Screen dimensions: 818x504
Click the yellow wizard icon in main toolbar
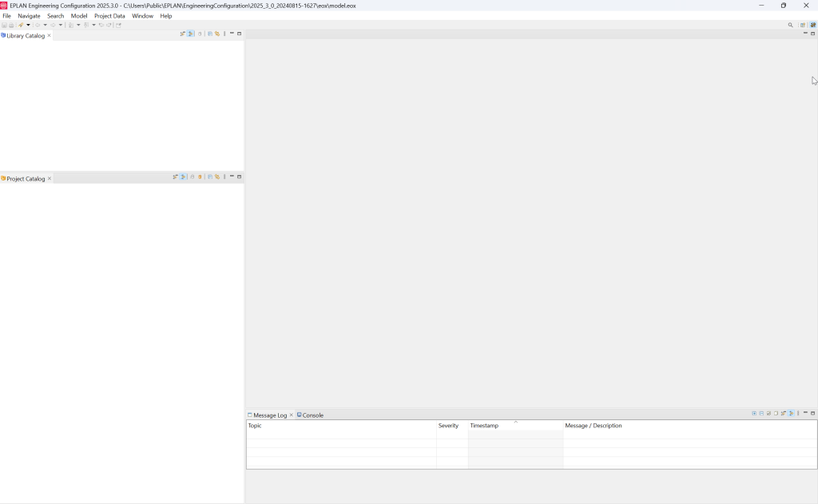[21, 25]
